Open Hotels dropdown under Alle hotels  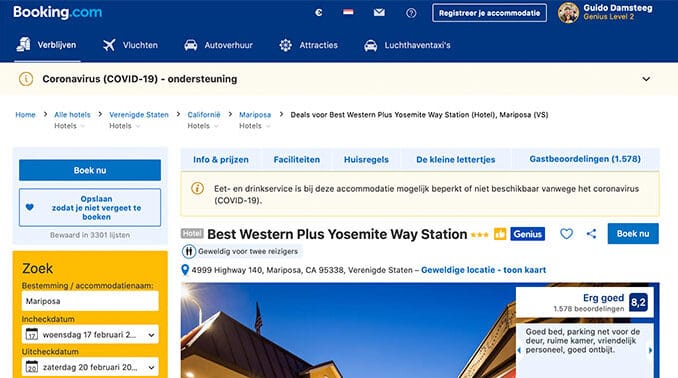pyautogui.click(x=69, y=126)
